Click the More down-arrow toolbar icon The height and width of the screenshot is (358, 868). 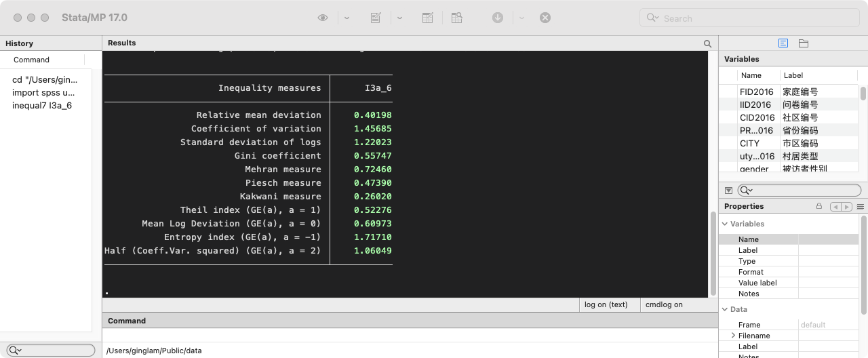pyautogui.click(x=498, y=18)
